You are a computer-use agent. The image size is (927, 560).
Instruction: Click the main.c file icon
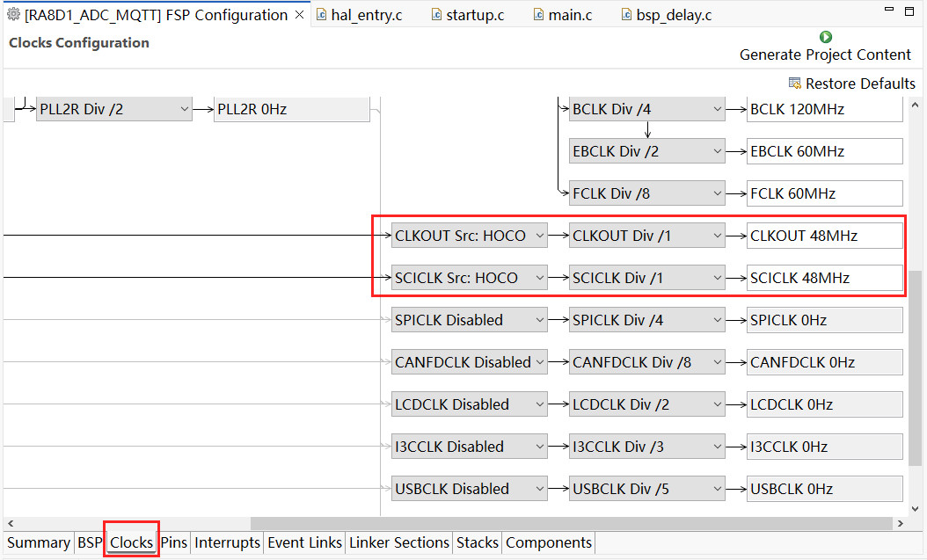(538, 15)
